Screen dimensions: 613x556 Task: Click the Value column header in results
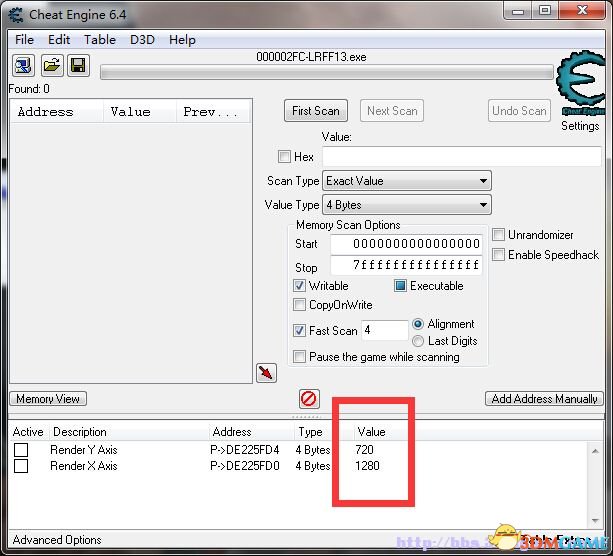pos(140,112)
